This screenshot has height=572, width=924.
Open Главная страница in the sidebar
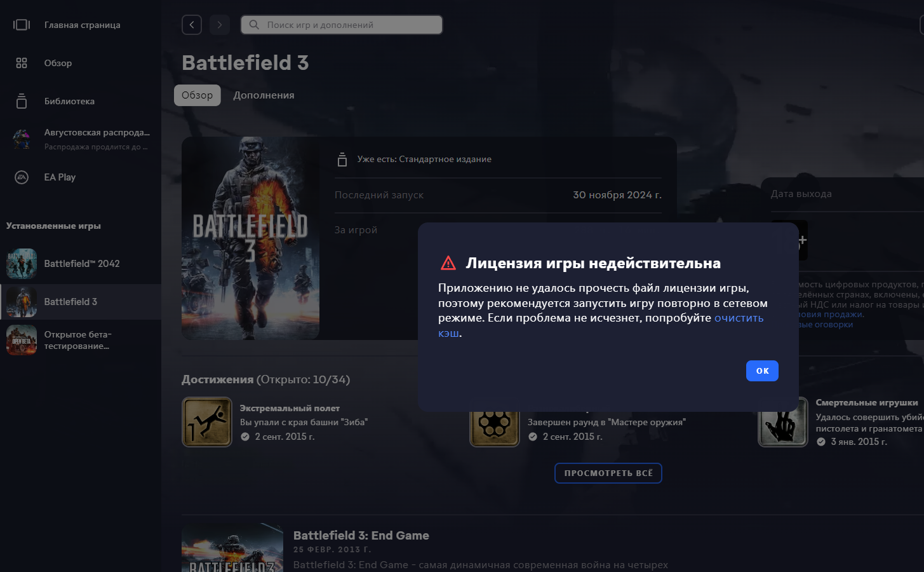click(83, 25)
